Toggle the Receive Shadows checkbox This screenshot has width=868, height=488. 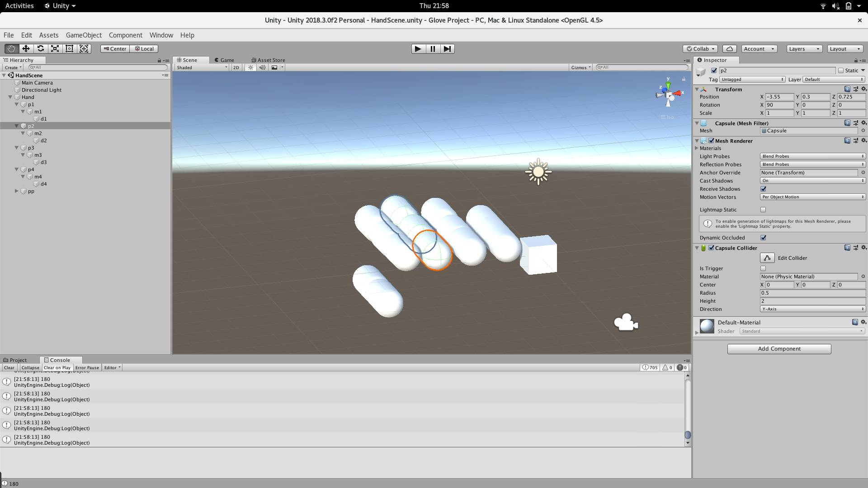coord(764,189)
